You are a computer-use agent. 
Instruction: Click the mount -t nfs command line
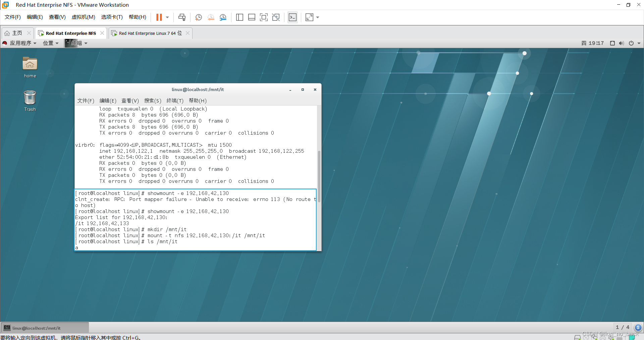(170, 235)
